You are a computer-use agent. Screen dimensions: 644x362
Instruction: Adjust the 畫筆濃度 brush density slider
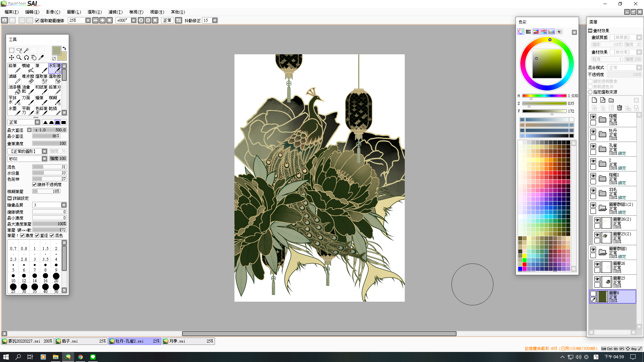[x=50, y=143]
